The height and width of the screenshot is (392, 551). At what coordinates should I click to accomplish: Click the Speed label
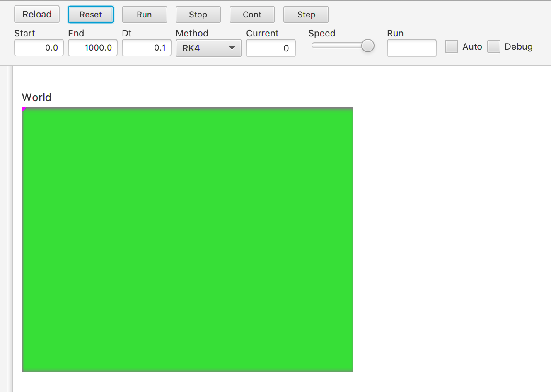click(322, 33)
